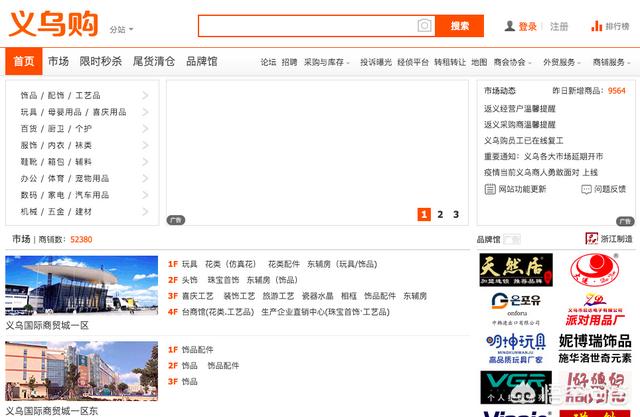Open the 限时秒杀 tab

coord(101,61)
